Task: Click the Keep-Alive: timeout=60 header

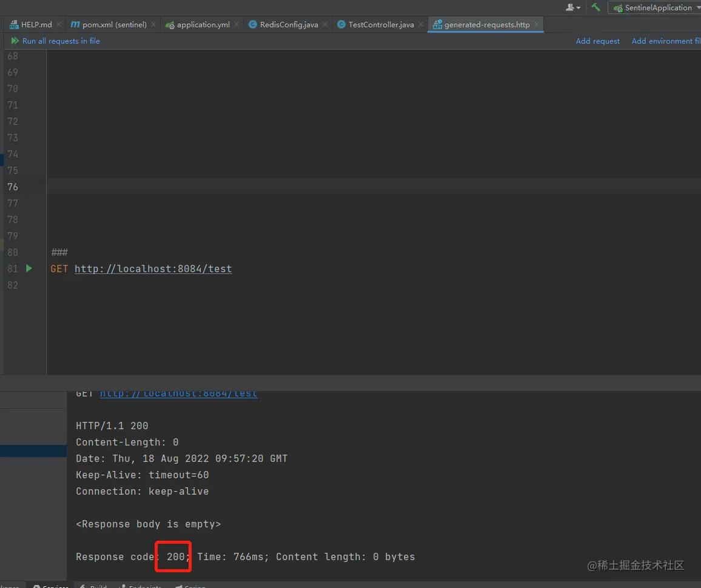Action: [142, 475]
